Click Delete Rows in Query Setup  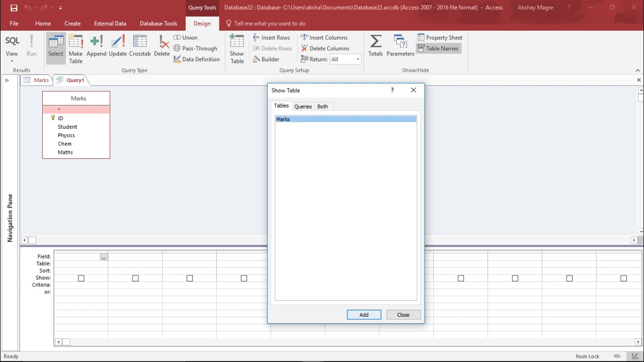tap(272, 49)
